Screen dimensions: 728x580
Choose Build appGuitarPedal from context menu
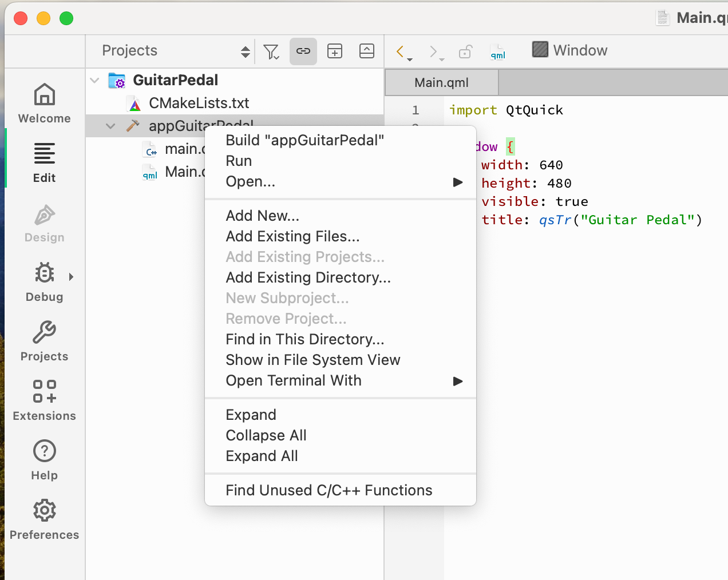click(x=305, y=139)
